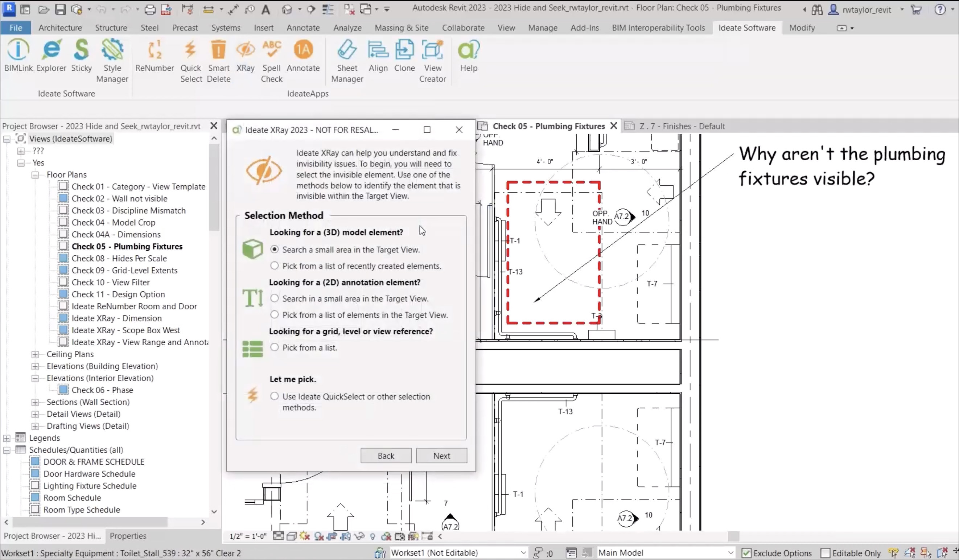Close the Check 05 - Plumbing Fixtures tab

tap(613, 126)
